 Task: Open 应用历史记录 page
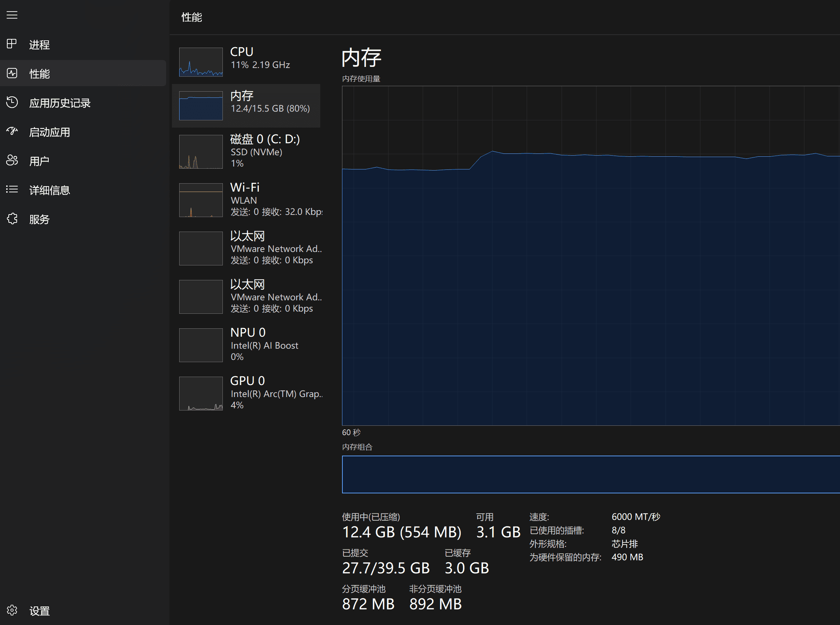tap(83, 103)
